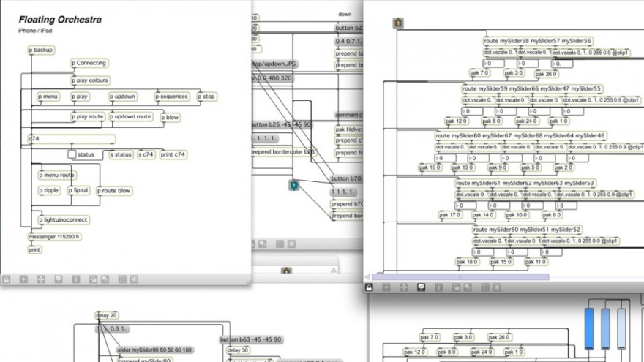This screenshot has height=362, width=644.
Task: Open the 'p play colours' subpatcher
Action: pos(90,80)
